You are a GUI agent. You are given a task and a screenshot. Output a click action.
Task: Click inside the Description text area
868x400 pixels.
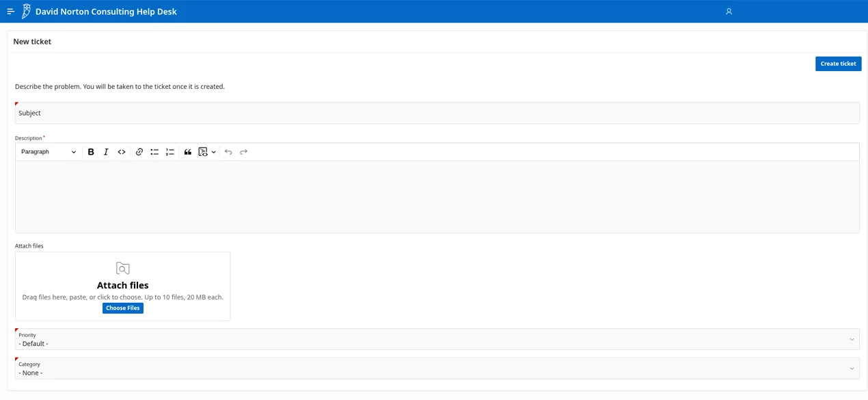tap(437, 197)
